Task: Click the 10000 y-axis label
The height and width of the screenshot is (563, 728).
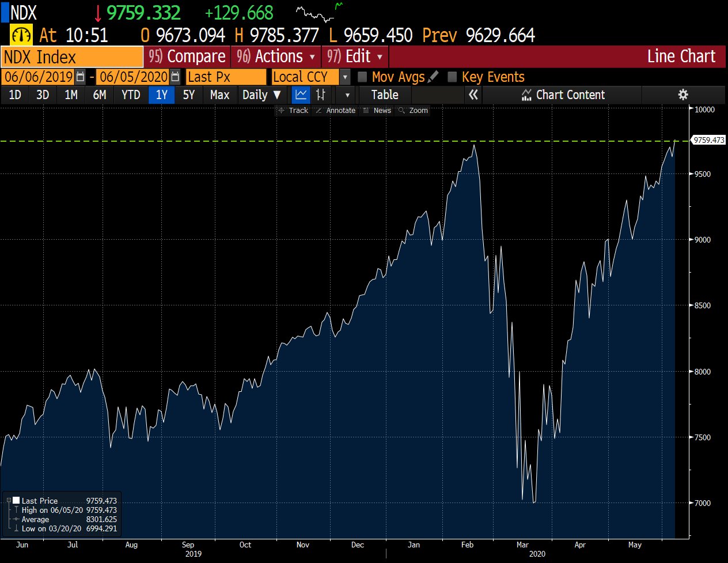Action: [705, 109]
